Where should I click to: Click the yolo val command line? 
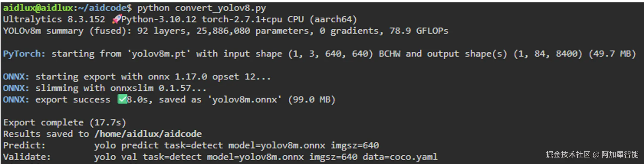pyautogui.click(x=266, y=157)
